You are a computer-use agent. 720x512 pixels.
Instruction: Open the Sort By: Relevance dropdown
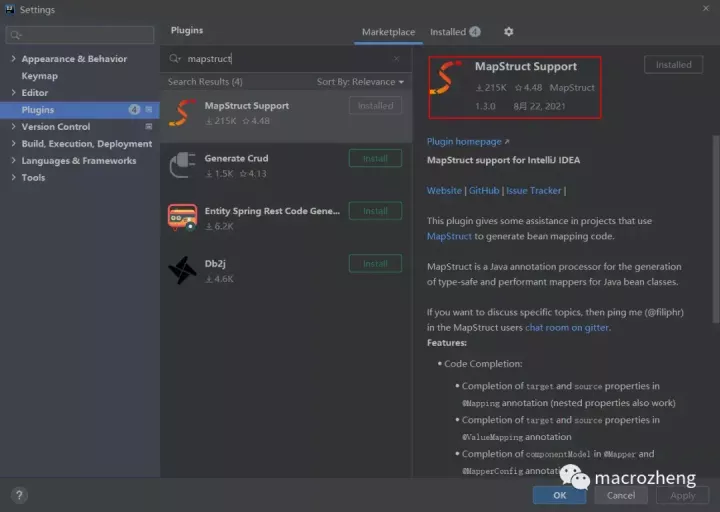[x=360, y=82]
